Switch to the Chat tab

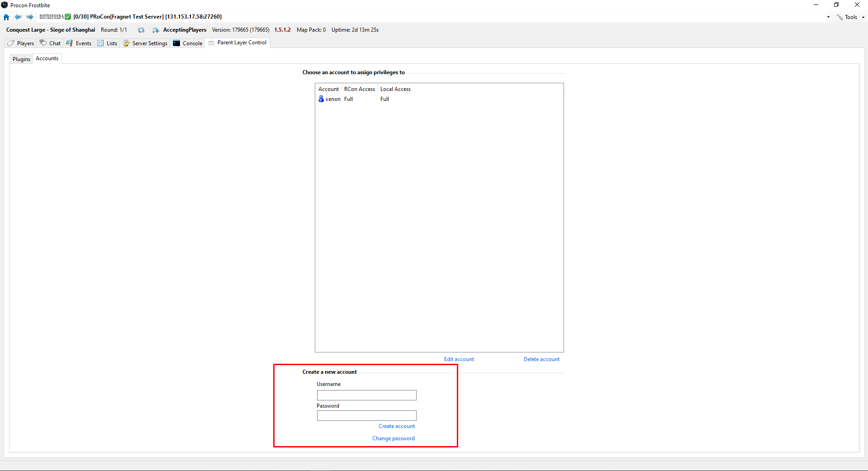tap(50, 43)
